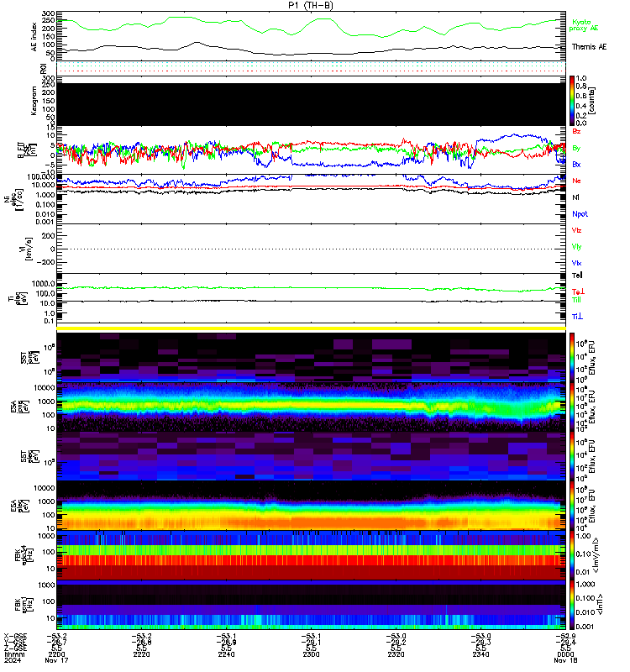Viewport: 630px width, 672px height.
Task: Click the plot title P1 (TH-B)
Action: [x=311, y=5]
